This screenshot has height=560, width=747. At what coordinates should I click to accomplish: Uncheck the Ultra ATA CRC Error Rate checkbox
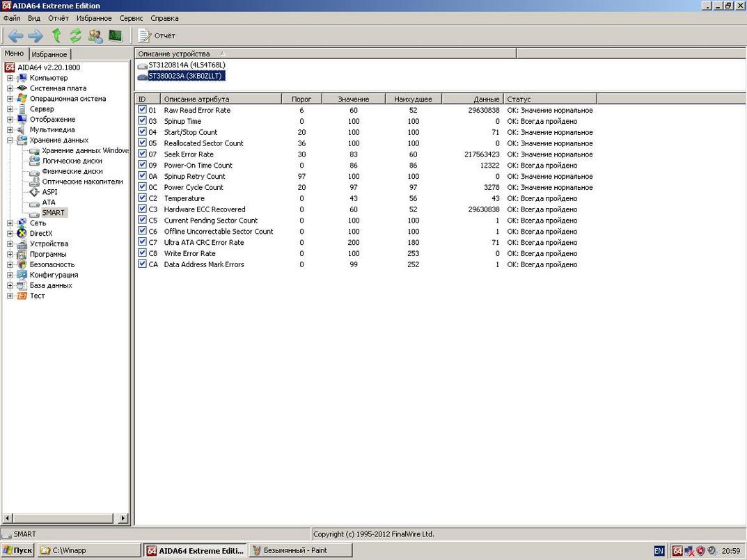(x=142, y=241)
